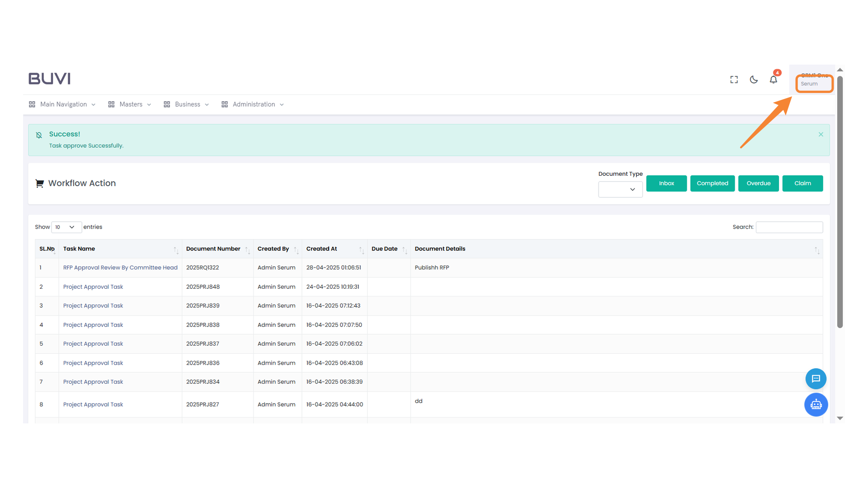The height and width of the screenshot is (488, 868).
Task: Toggle dark mode moon icon
Action: tap(754, 80)
